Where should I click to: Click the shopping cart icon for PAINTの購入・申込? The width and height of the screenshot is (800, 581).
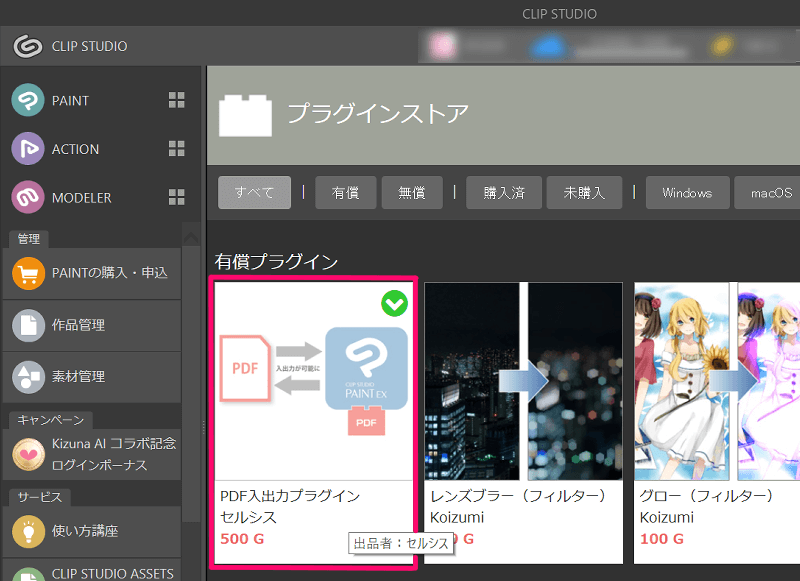click(29, 273)
